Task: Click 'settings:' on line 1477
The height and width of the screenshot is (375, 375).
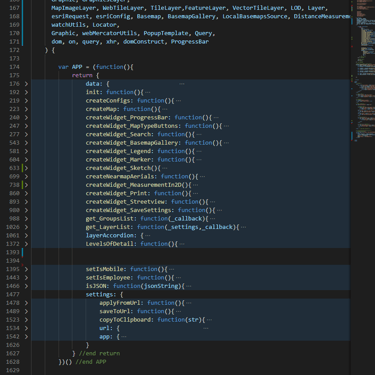Action: pyautogui.click(x=101, y=295)
